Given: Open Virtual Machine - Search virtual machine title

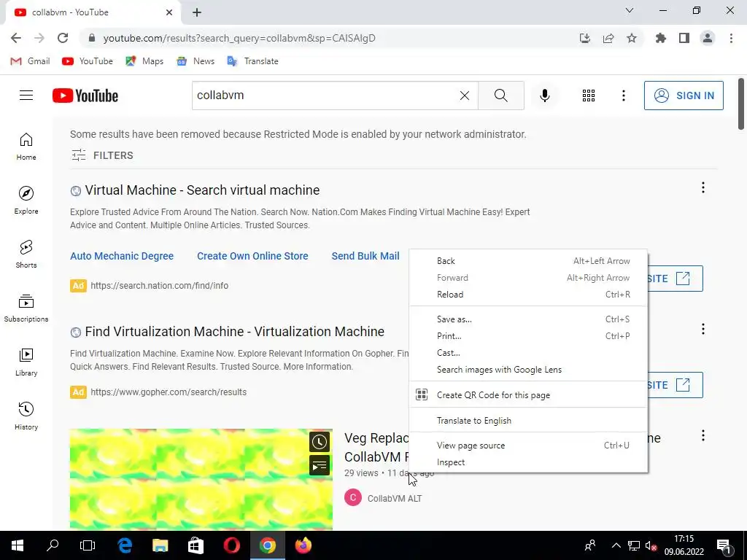Looking at the screenshot, I should click(202, 190).
